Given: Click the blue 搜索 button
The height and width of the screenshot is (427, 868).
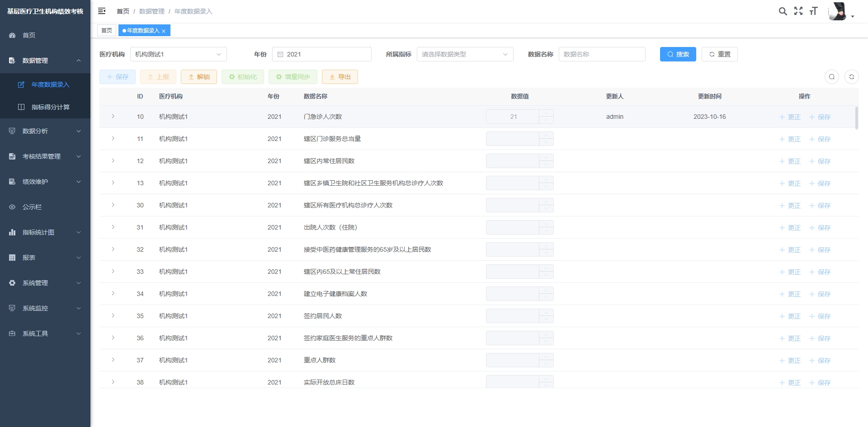Looking at the screenshot, I should click(x=678, y=54).
